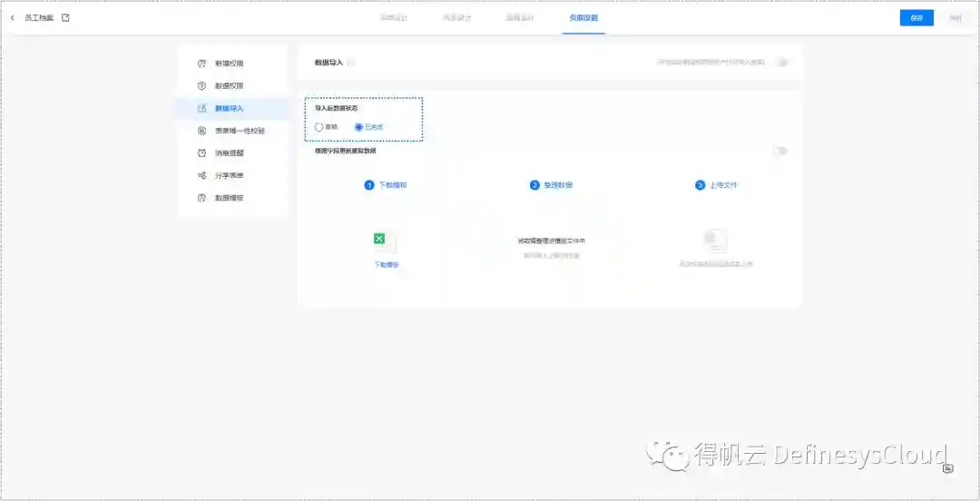Click the green Excel template file icon
Image resolution: width=980 pixels, height=501 pixels.
point(379,240)
